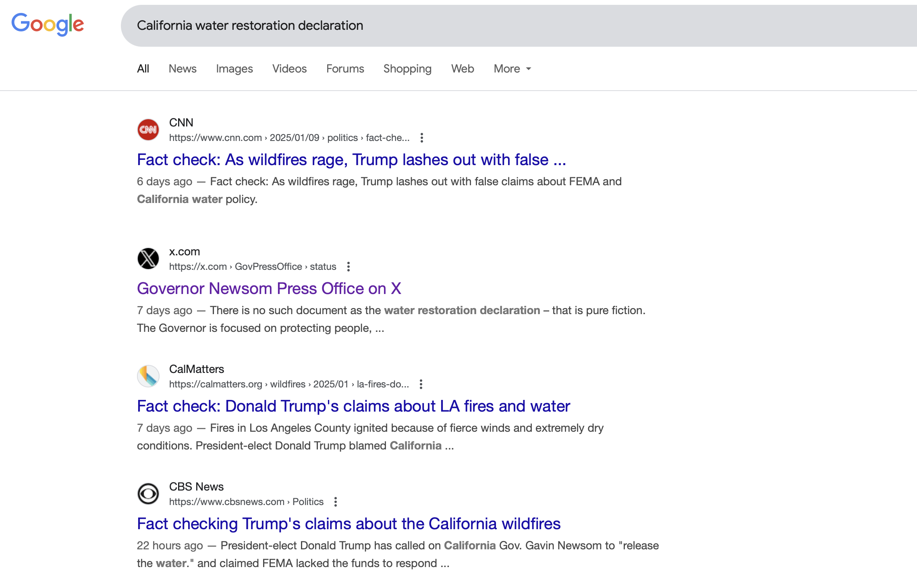This screenshot has width=917, height=588.
Task: Open three-dot menu for x.com result
Action: coord(349,267)
